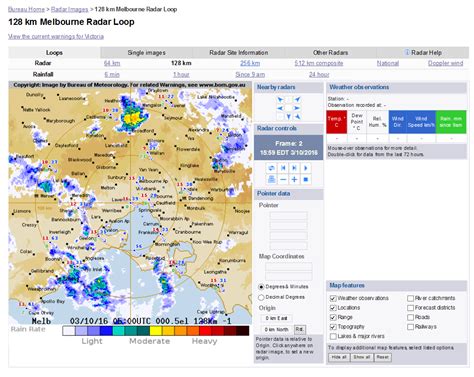Uncheck the Topography map feature
The image size is (474, 377).
point(333,327)
